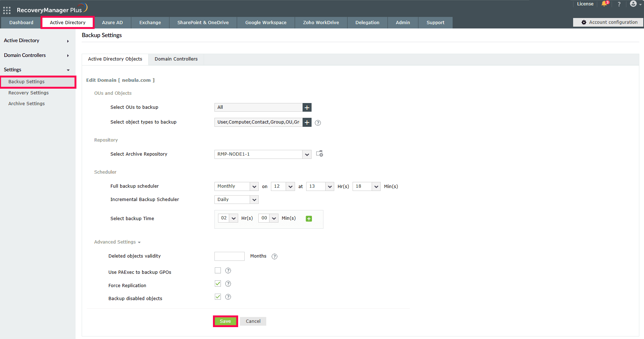
Task: Open the full backup hour dropdown showing 13
Action: point(320,186)
